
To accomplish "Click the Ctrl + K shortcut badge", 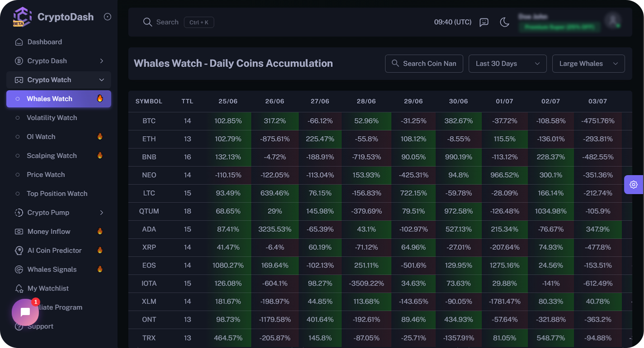I will pyautogui.click(x=199, y=22).
